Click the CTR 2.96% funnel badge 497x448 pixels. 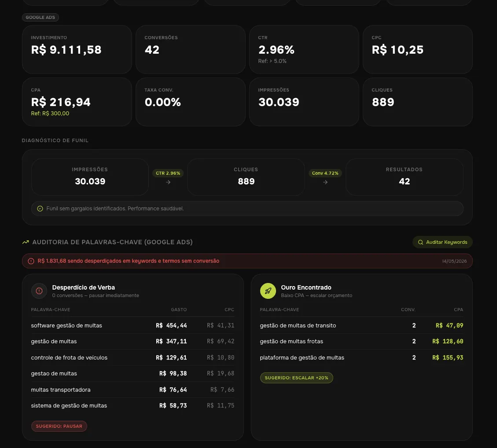click(x=168, y=173)
